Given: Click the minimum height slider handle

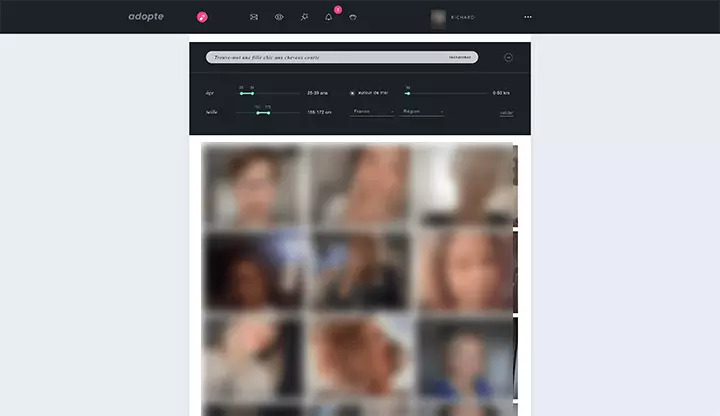Looking at the screenshot, I should 258,112.
